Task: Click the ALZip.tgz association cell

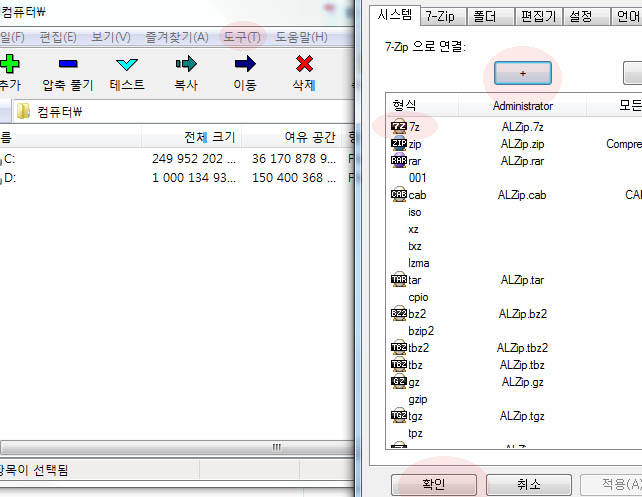Action: click(x=522, y=416)
